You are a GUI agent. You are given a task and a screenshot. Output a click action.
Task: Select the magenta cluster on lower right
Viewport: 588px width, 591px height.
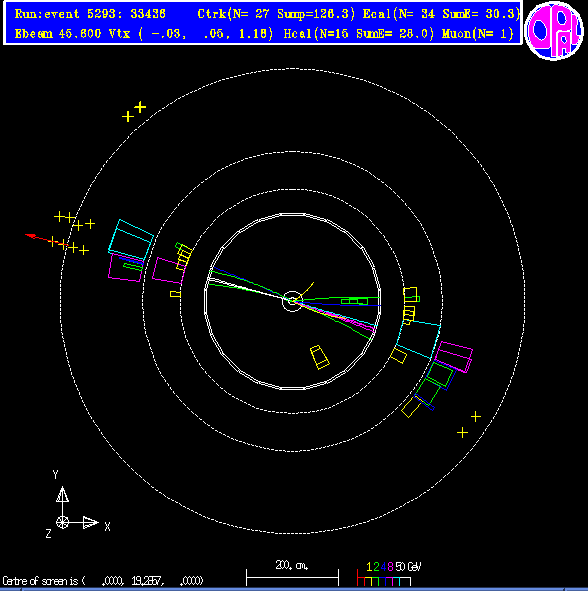[x=454, y=357]
